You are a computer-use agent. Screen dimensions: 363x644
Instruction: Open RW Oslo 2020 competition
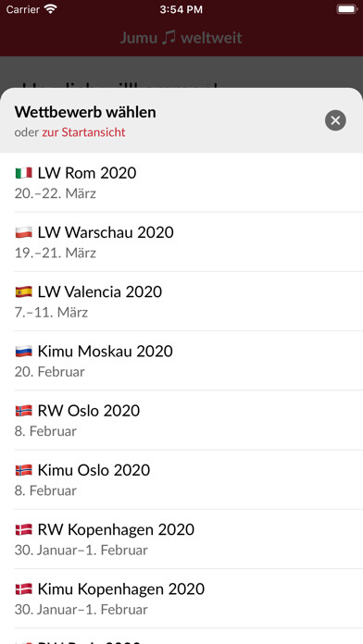click(x=181, y=420)
